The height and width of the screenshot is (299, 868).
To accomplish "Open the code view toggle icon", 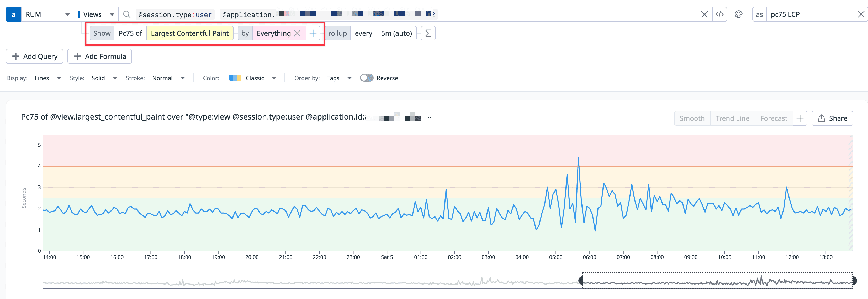I will click(x=720, y=14).
